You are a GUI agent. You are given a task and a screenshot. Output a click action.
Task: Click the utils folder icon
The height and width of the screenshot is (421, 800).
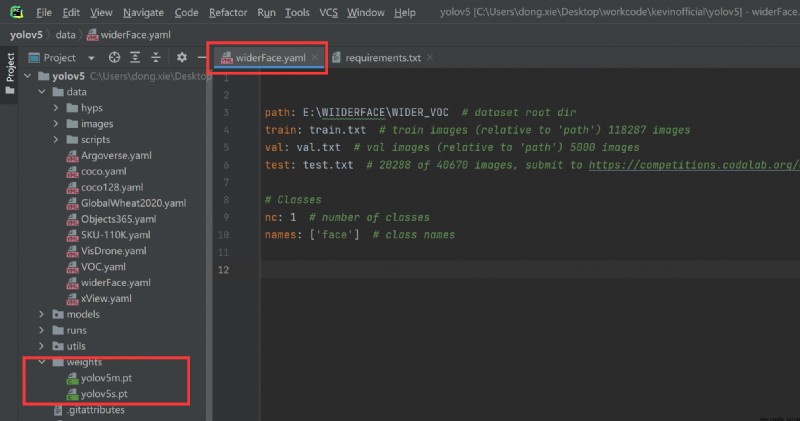coord(58,346)
